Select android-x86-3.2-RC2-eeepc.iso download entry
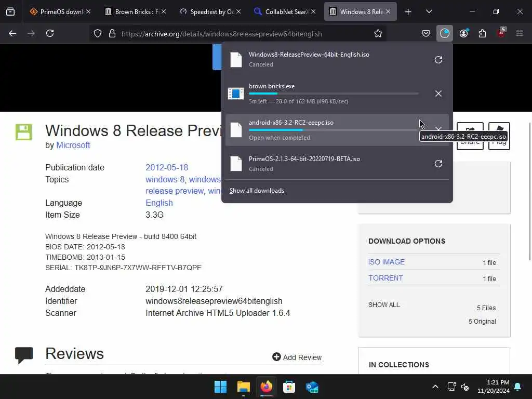This screenshot has height=399, width=532. point(337,130)
